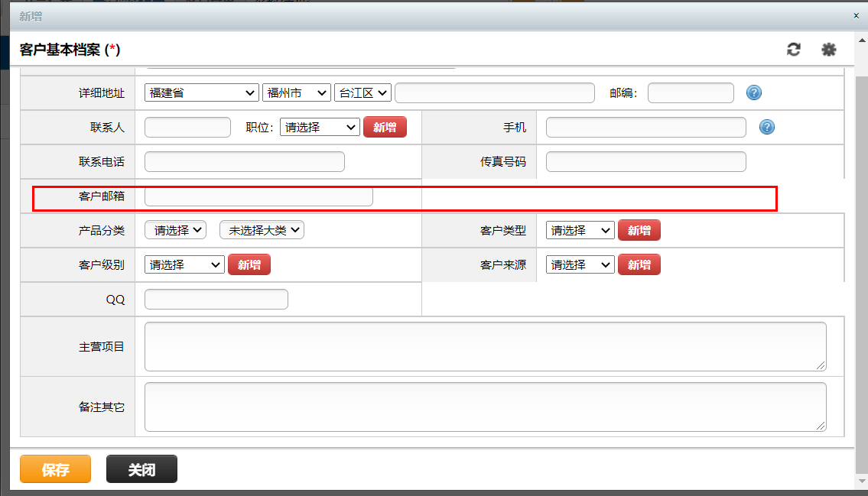Focus the 联系电话 input field
Screen dimensions: 868x496
click(x=245, y=161)
